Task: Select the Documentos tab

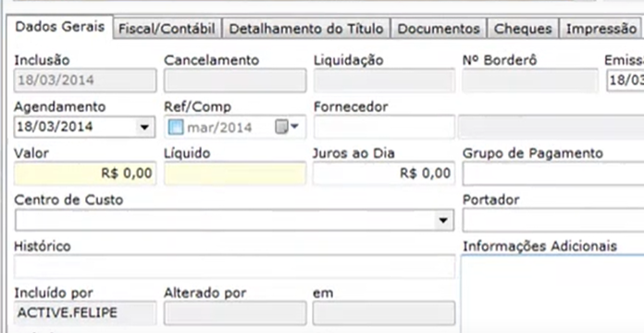Action: tap(439, 29)
